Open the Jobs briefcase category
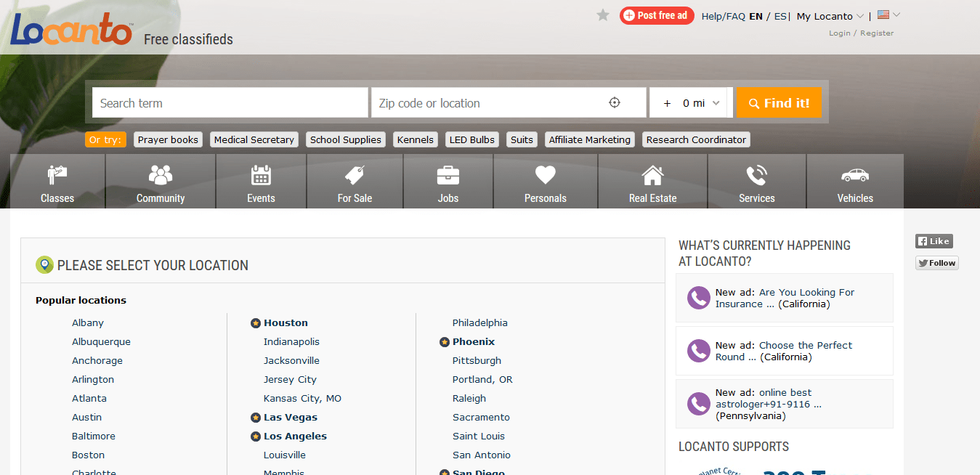The height and width of the screenshot is (475, 980). [448, 182]
